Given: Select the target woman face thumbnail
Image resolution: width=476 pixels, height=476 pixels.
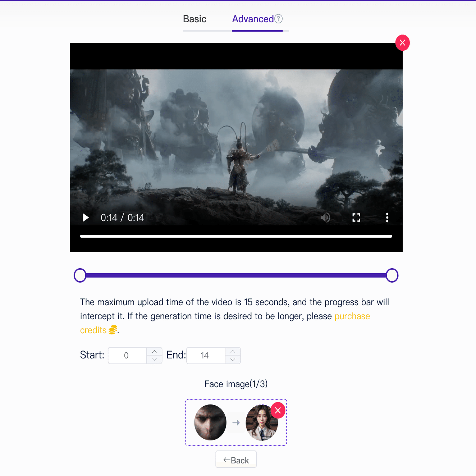Looking at the screenshot, I should coord(262,422).
